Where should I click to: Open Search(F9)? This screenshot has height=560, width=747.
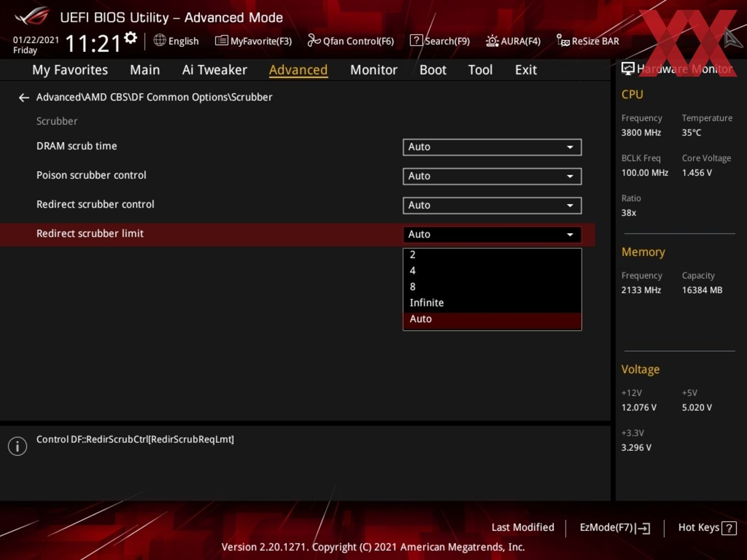(x=440, y=41)
